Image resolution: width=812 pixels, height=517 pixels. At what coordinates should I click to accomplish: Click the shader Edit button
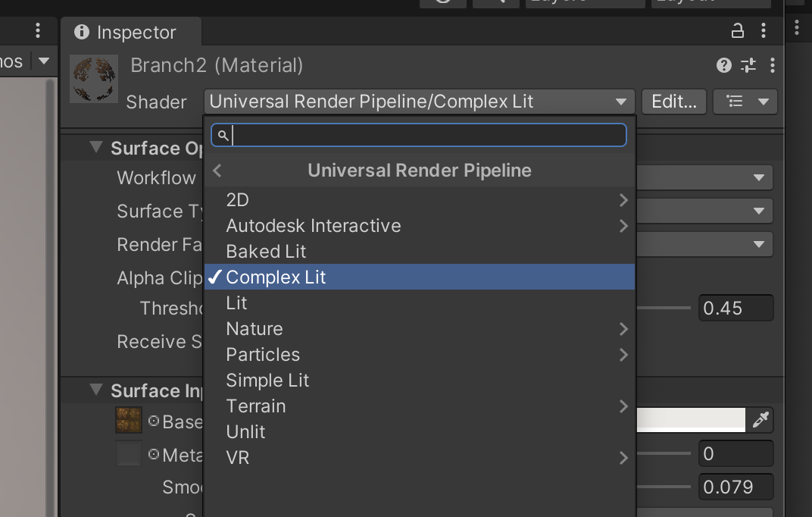tap(673, 102)
